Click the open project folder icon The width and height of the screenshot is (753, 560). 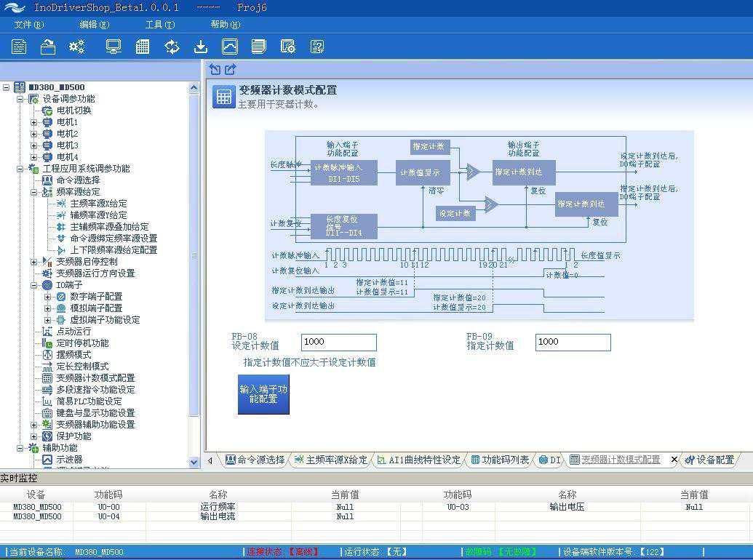(x=48, y=47)
